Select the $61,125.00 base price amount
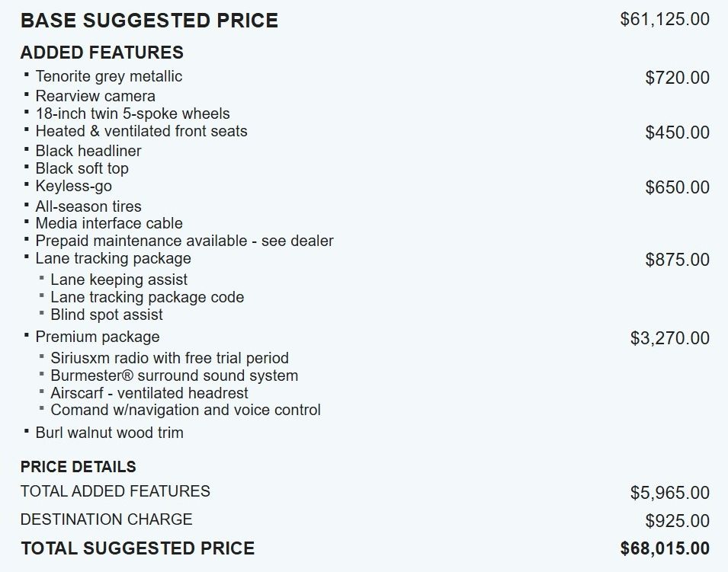This screenshot has height=572, width=728. (x=665, y=20)
